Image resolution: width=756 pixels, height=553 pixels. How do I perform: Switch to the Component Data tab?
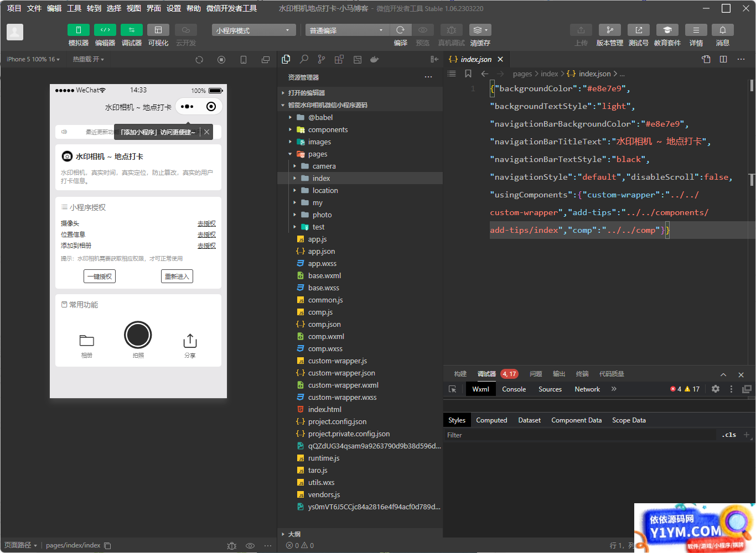[576, 420]
